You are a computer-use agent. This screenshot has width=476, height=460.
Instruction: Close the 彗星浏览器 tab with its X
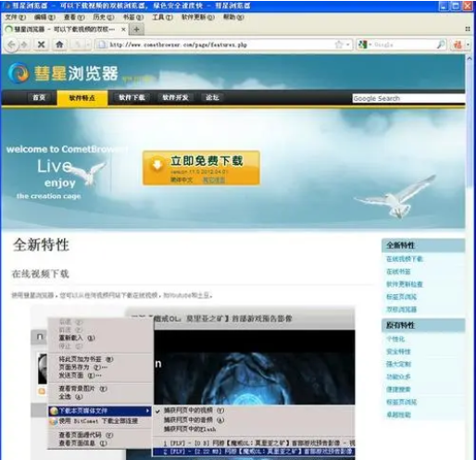(123, 30)
